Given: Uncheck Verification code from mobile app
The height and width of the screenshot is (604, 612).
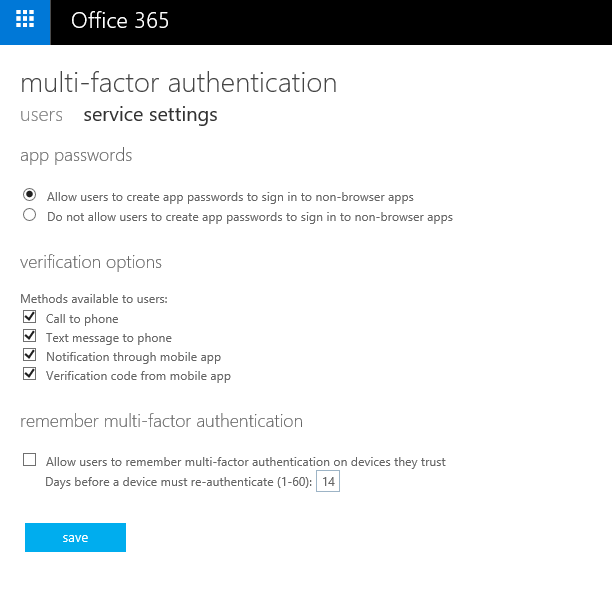Looking at the screenshot, I should [x=30, y=374].
